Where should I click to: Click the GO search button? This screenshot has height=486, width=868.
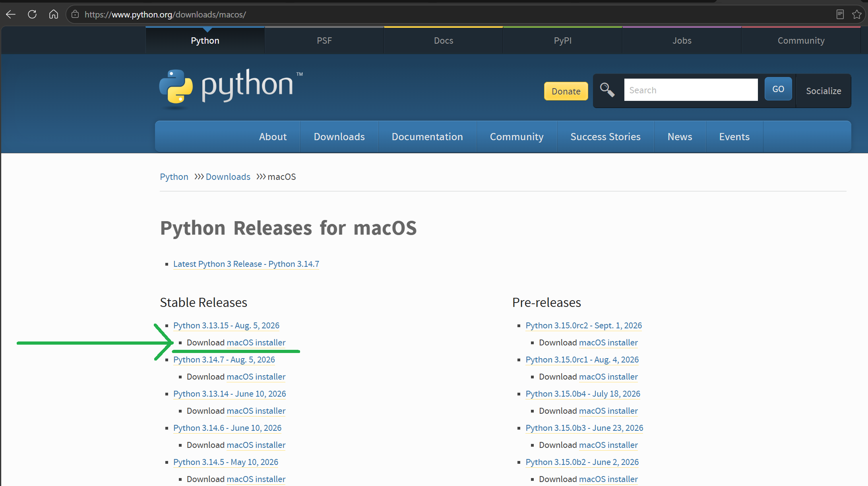778,89
